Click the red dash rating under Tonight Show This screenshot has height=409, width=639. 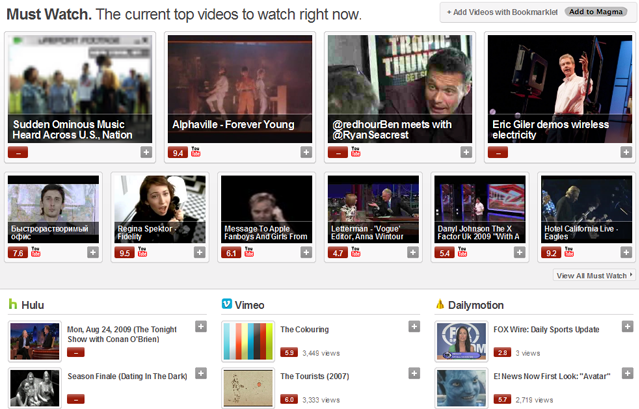point(76,352)
